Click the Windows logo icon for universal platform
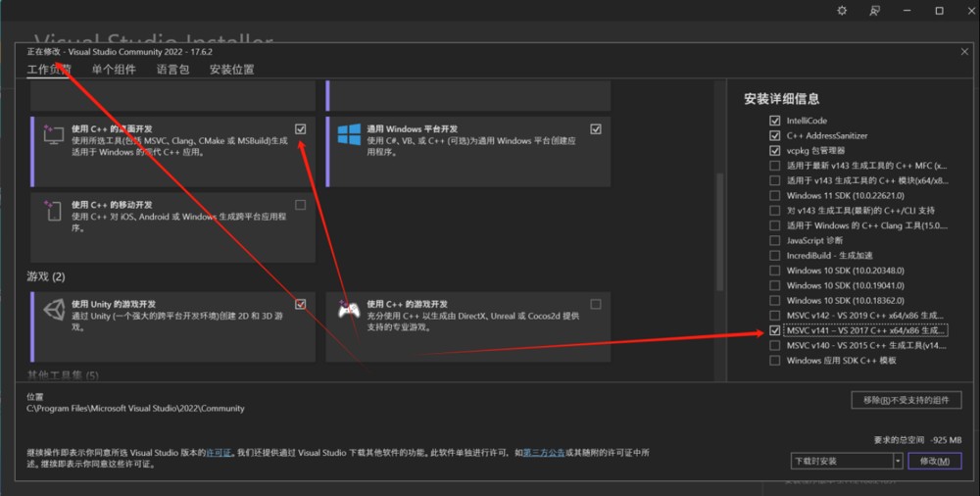The image size is (980, 496). [x=349, y=134]
